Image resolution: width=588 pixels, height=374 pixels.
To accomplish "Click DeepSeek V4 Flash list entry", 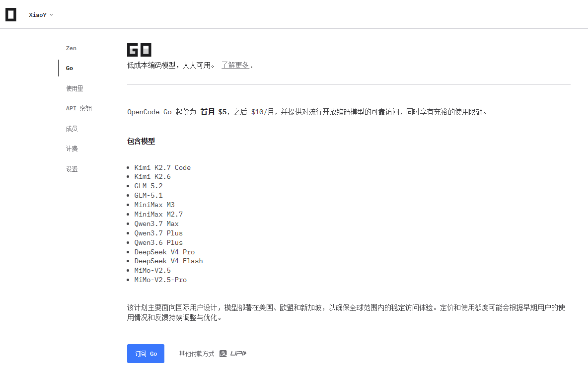I will [x=168, y=261].
